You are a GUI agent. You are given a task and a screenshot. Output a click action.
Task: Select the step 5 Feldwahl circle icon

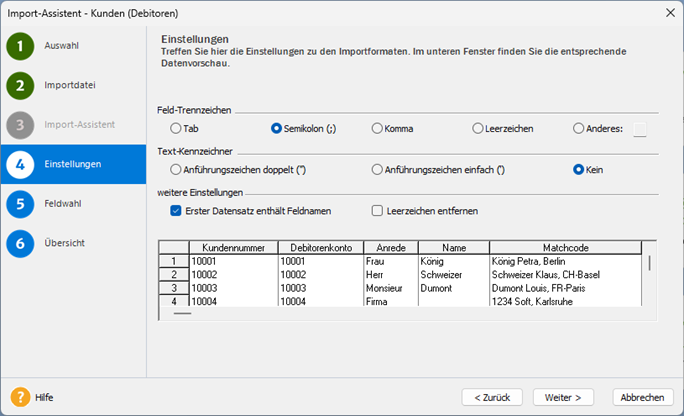click(x=20, y=204)
